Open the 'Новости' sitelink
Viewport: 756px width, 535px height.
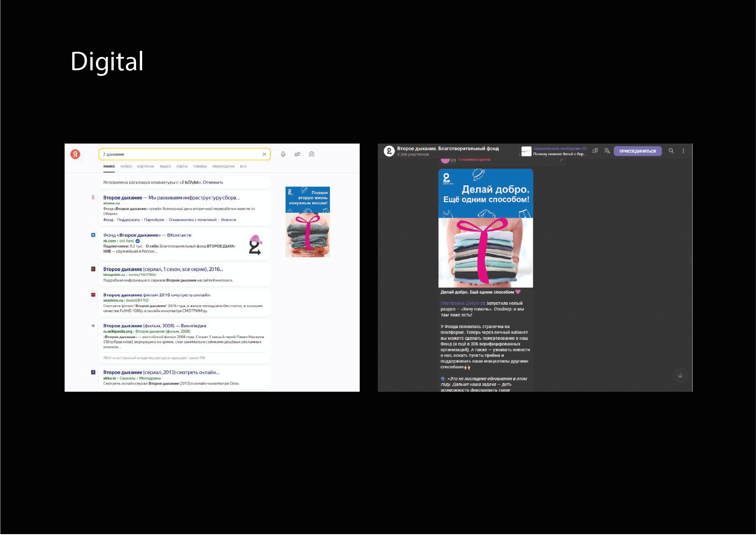click(x=229, y=220)
